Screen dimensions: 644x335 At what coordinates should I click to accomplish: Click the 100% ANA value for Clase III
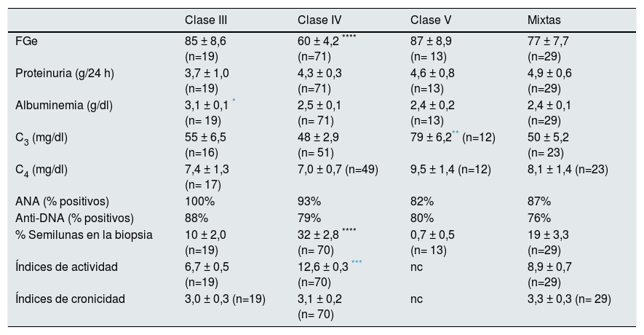click(x=196, y=202)
